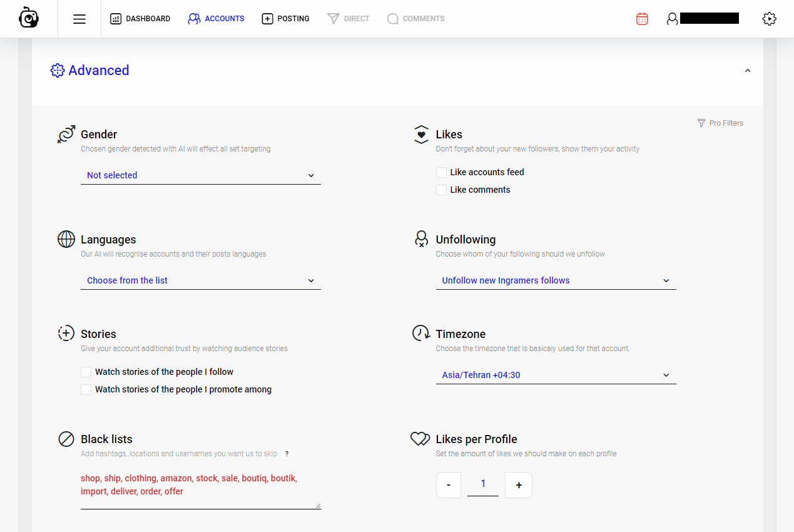This screenshot has width=794, height=532.
Task: Enable Like comments checkbox
Action: coord(442,190)
